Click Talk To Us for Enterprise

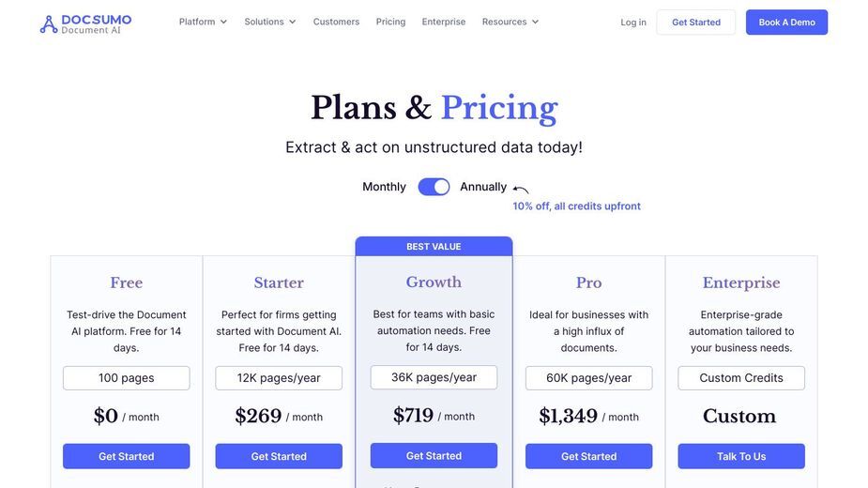point(741,456)
